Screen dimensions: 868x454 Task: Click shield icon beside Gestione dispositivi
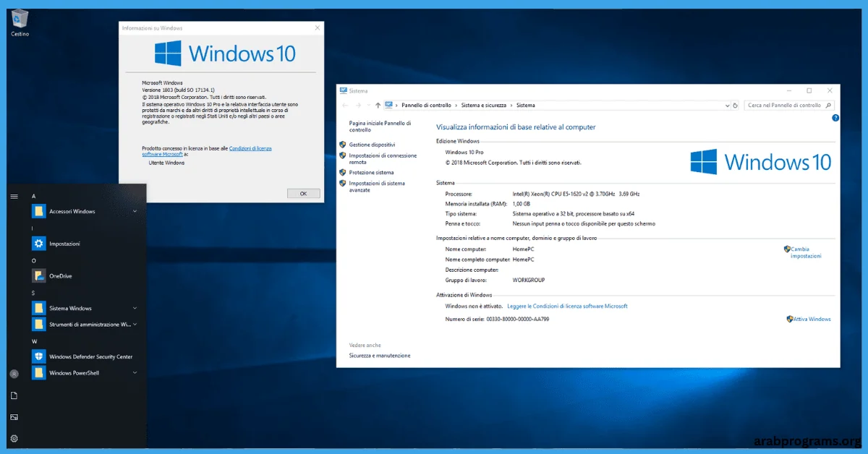tap(342, 145)
